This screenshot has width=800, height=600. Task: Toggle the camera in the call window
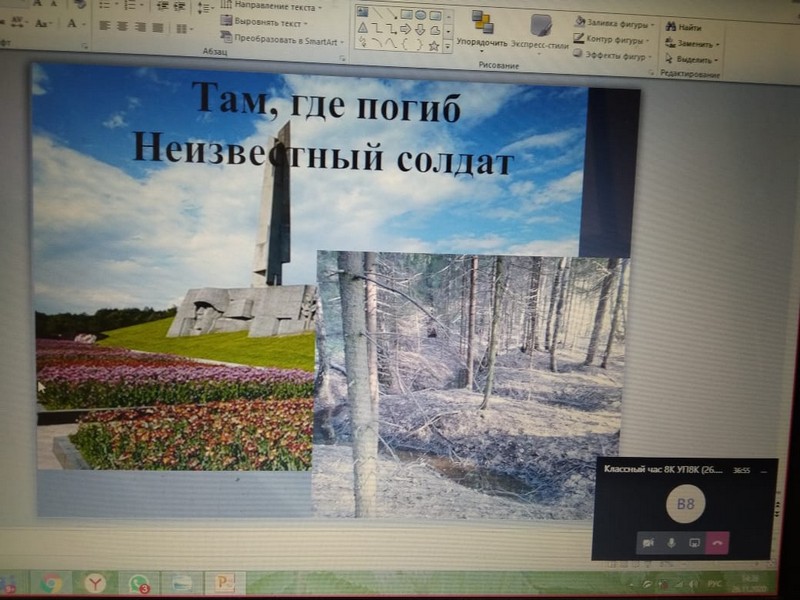pos(648,543)
